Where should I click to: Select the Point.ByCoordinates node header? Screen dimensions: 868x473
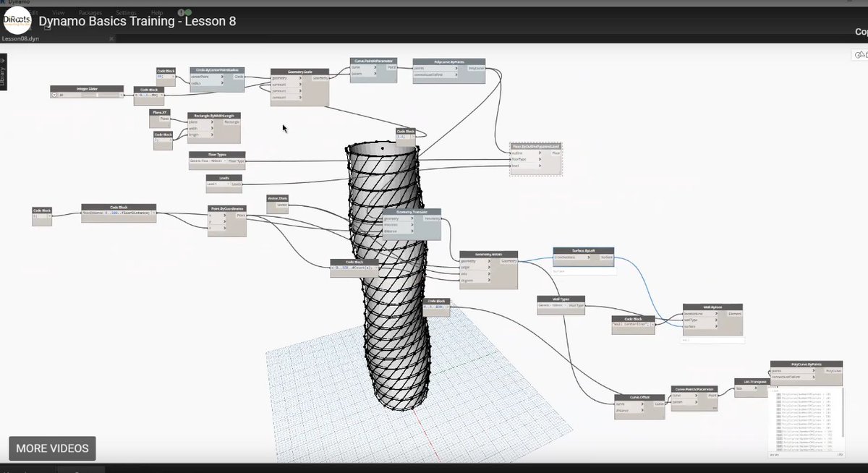tap(226, 208)
